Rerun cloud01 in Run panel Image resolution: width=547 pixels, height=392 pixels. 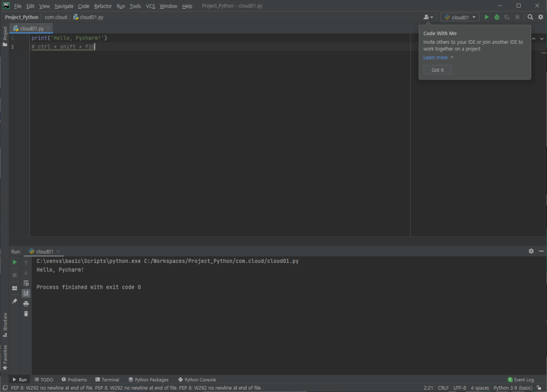[x=15, y=262]
